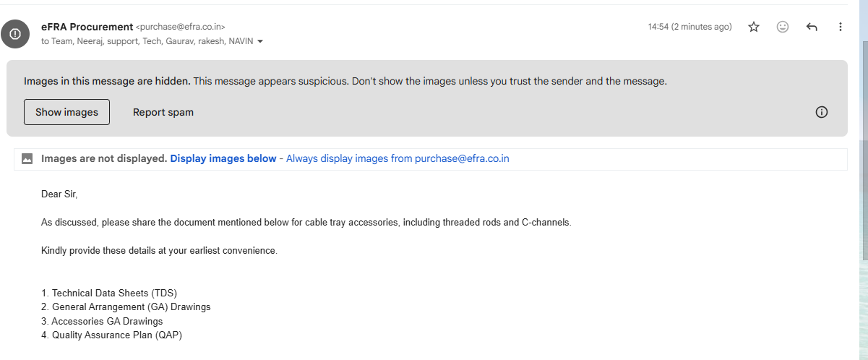Click the hidden image placeholder icon
The width and height of the screenshot is (868, 360).
coord(27,159)
